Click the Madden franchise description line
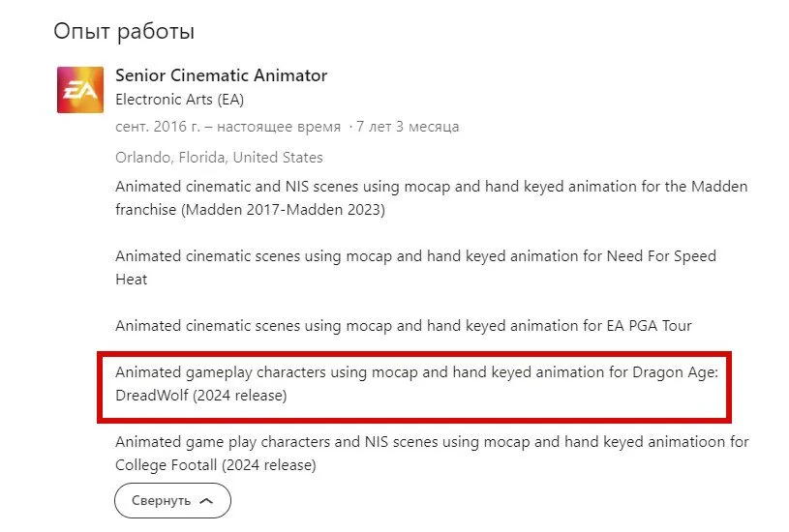 tap(431, 187)
